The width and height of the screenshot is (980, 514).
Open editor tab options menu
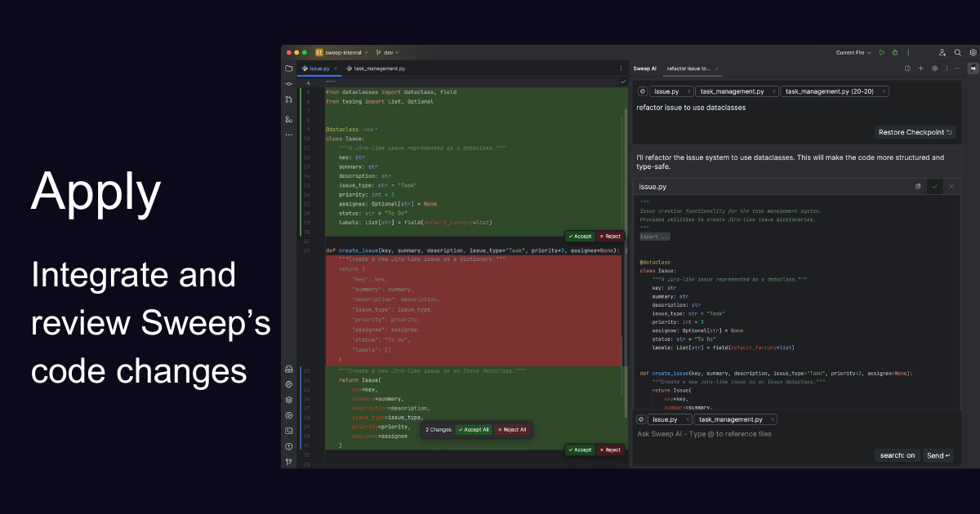coord(621,69)
